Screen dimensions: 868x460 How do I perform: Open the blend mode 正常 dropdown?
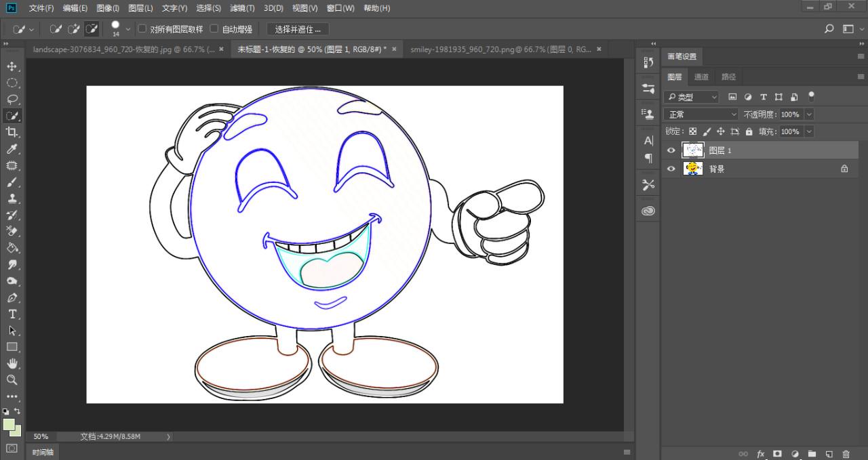tap(701, 114)
